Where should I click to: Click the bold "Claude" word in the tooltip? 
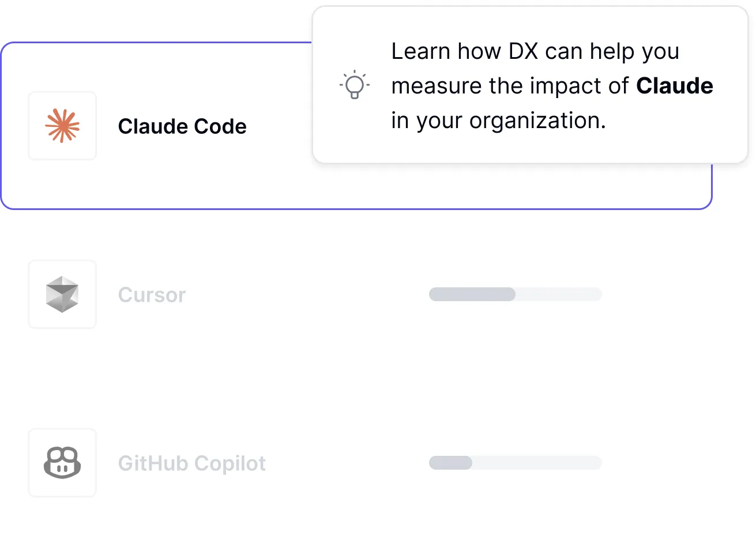click(x=674, y=86)
